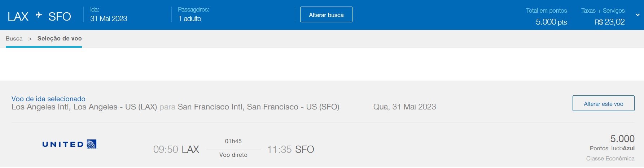Click the airplane icon between LAX and SFO

tap(39, 15)
